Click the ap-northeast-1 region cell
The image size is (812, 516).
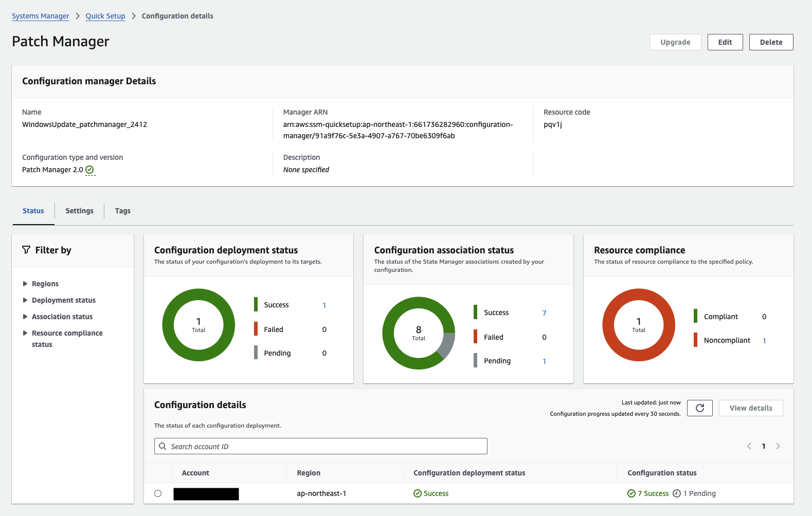click(x=321, y=493)
